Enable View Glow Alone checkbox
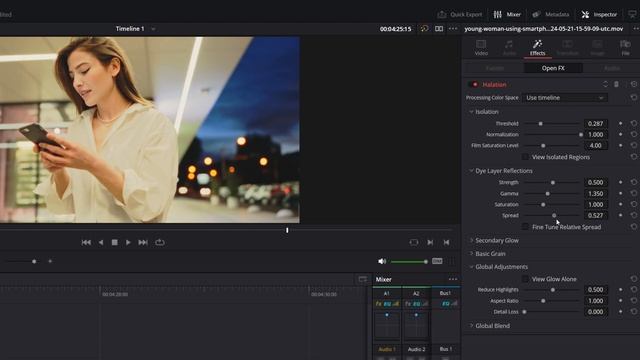 (525, 279)
